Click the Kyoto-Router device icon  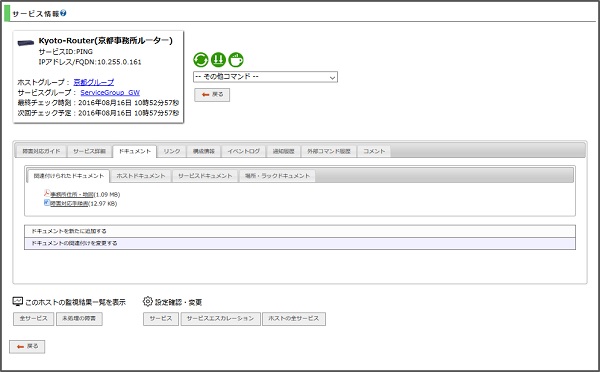pos(26,43)
